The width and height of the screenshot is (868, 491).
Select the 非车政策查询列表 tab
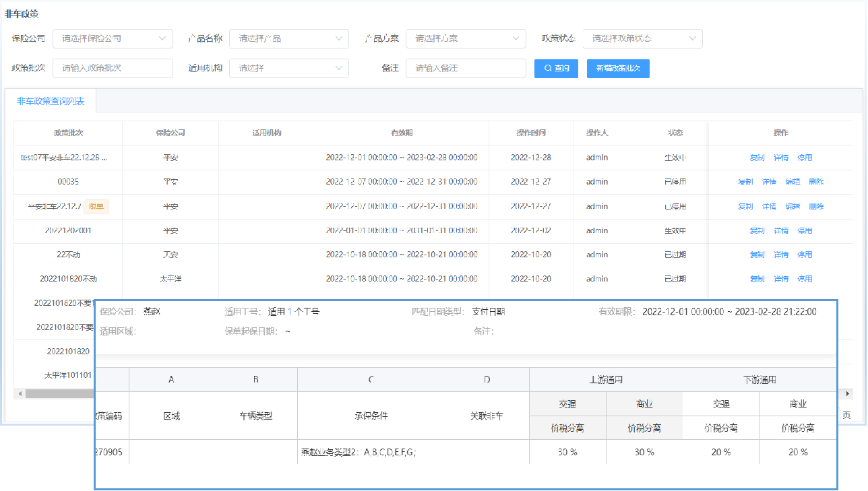pyautogui.click(x=51, y=101)
